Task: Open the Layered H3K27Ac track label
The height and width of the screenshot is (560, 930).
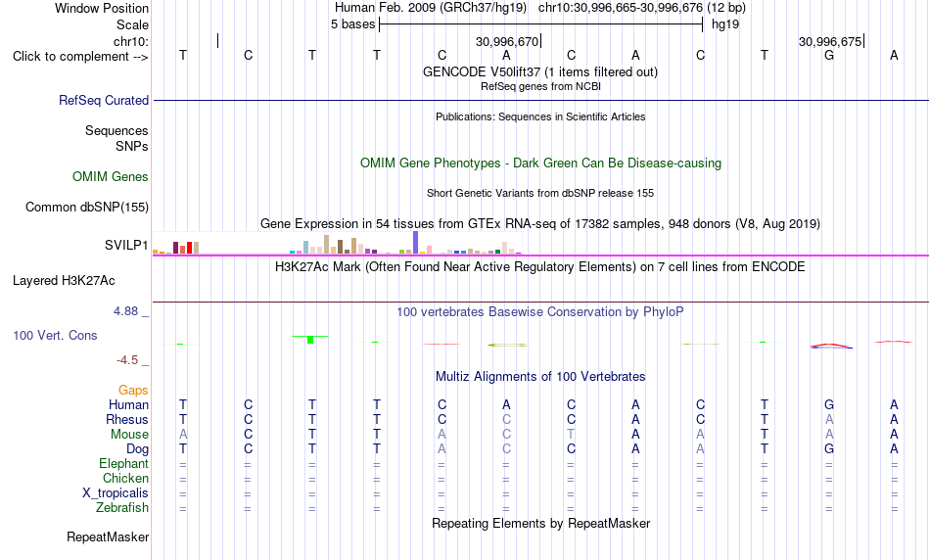Action: coord(64,281)
